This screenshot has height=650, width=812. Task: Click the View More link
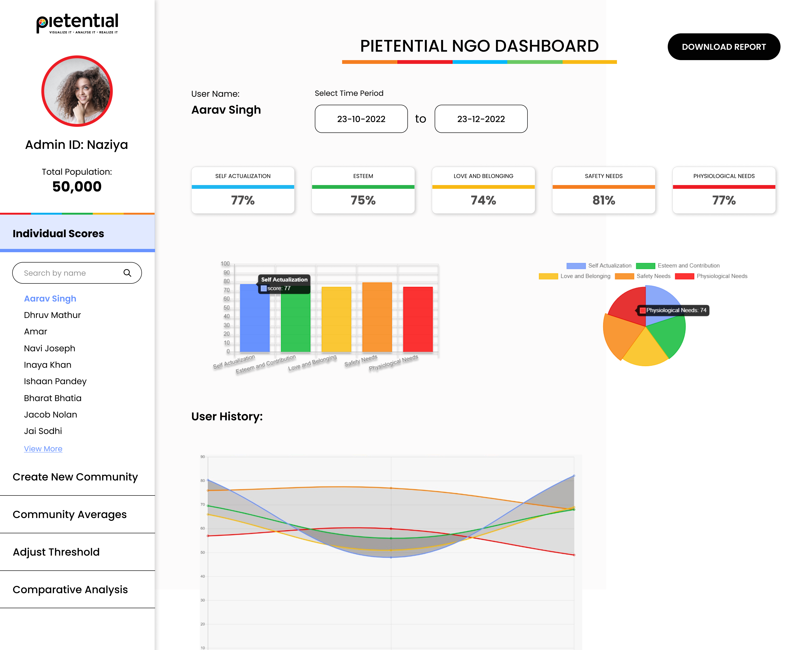pos(43,449)
